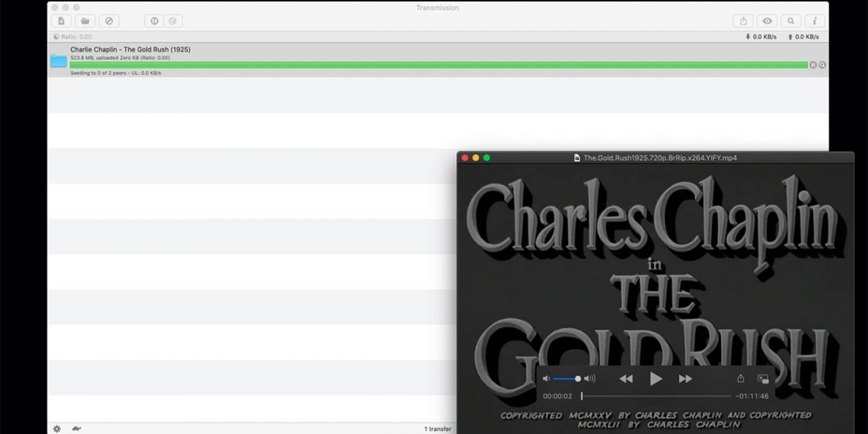Click the download speed 0.0 KB/s indicator
868x434 pixels.
tap(761, 37)
